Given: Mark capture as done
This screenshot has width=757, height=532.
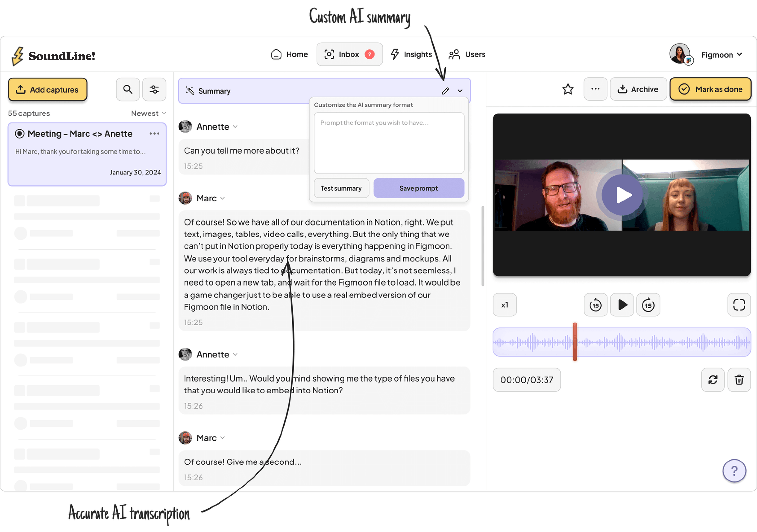Looking at the screenshot, I should pyautogui.click(x=711, y=89).
